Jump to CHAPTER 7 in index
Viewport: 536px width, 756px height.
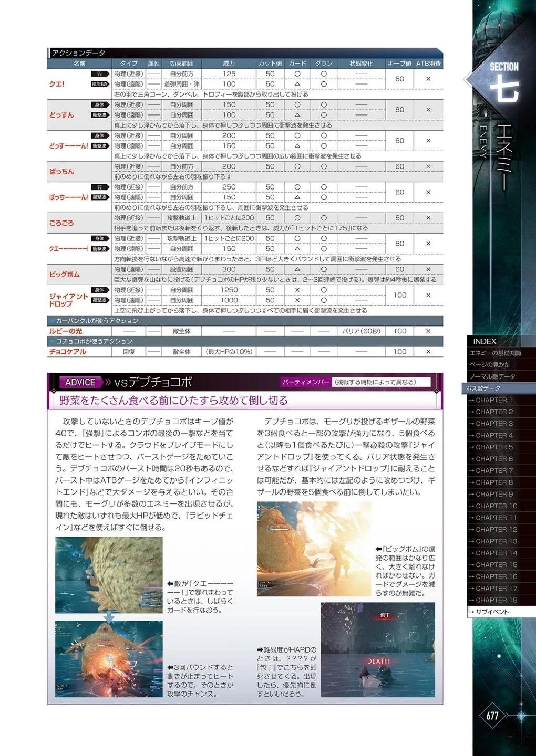pos(494,471)
